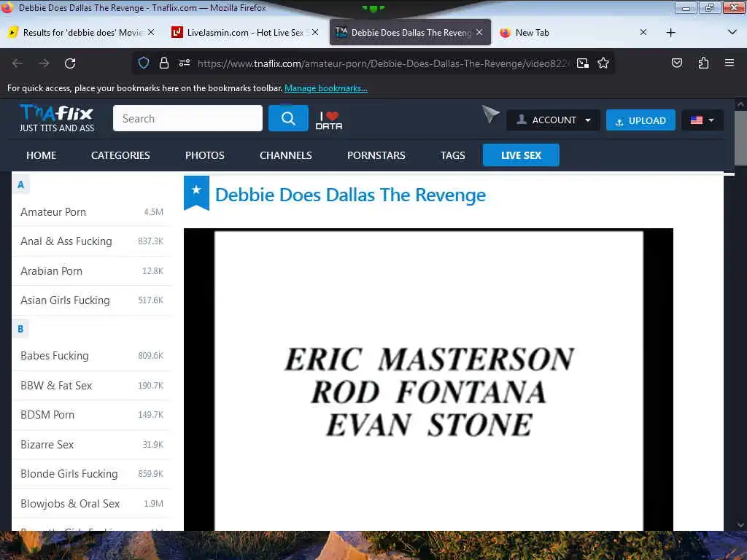Go back to the previous page
The image size is (747, 560).
coord(18,63)
